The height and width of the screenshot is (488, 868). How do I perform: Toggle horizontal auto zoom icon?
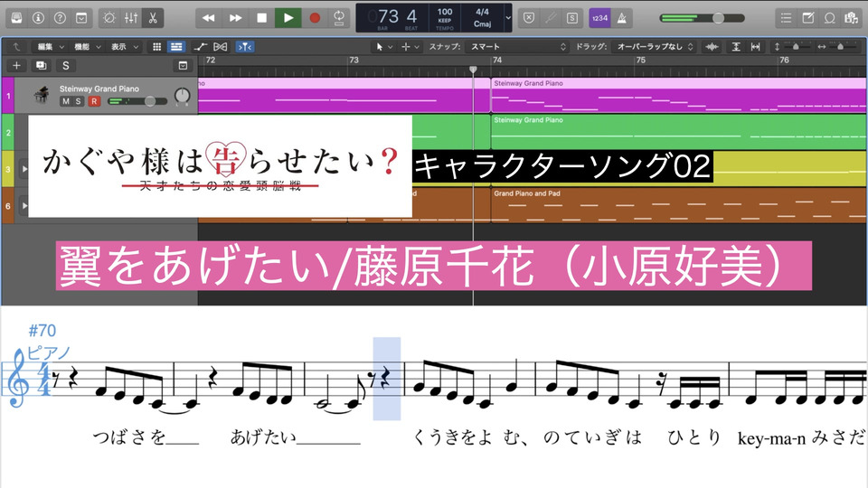756,47
